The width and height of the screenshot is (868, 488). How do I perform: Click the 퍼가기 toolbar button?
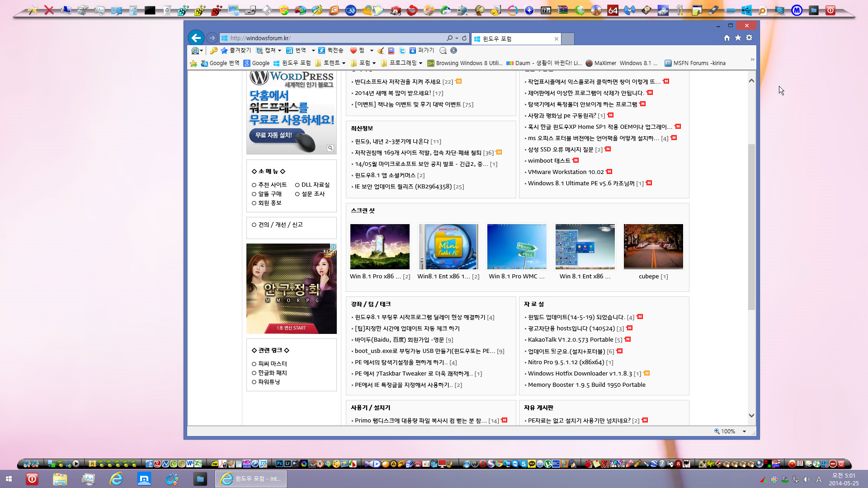click(x=422, y=51)
